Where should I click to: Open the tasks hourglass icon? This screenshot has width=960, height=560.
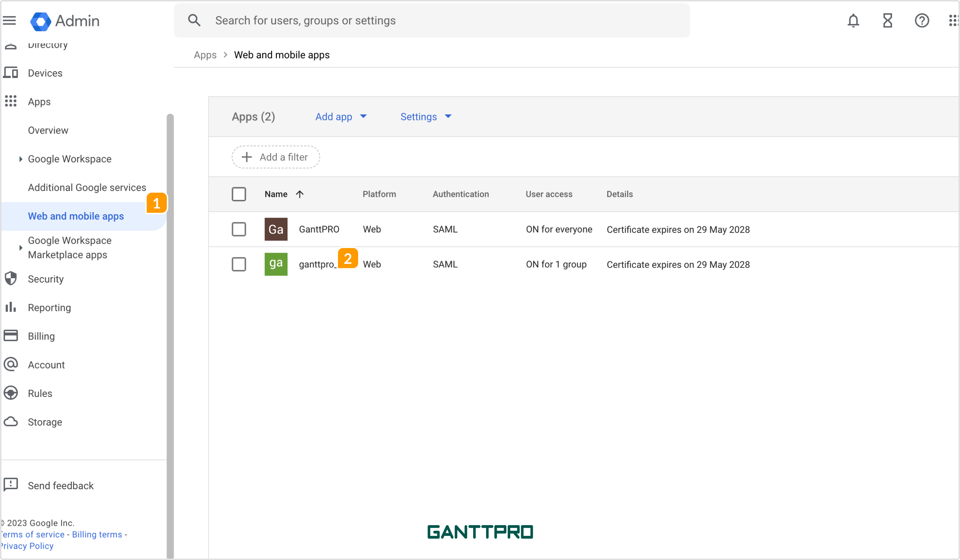click(x=888, y=20)
